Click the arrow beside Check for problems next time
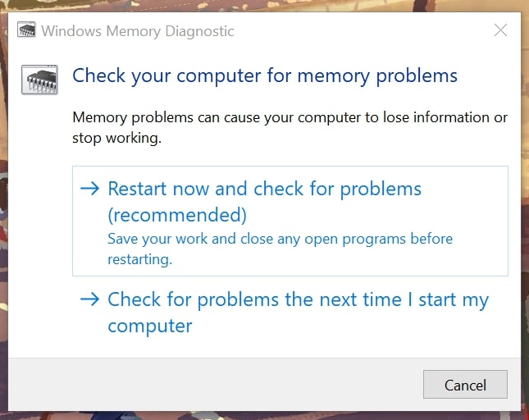 click(x=89, y=299)
